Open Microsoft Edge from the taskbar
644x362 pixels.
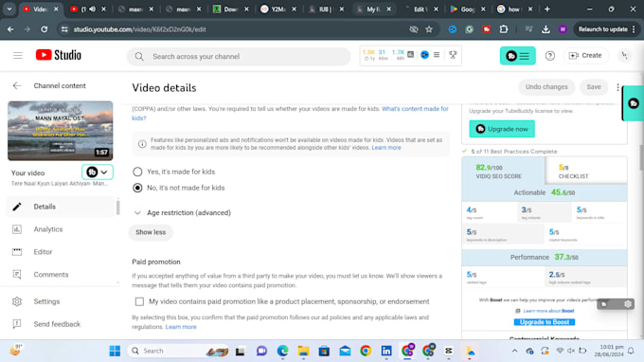282,351
